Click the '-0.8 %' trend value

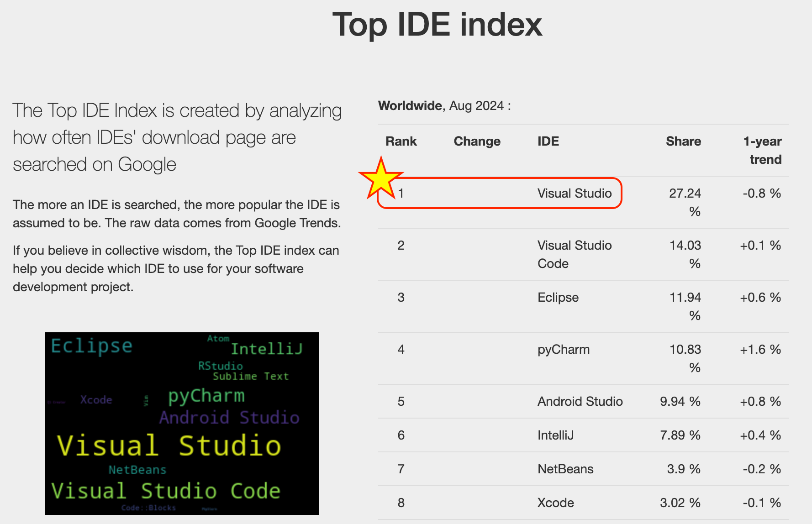[x=762, y=193]
